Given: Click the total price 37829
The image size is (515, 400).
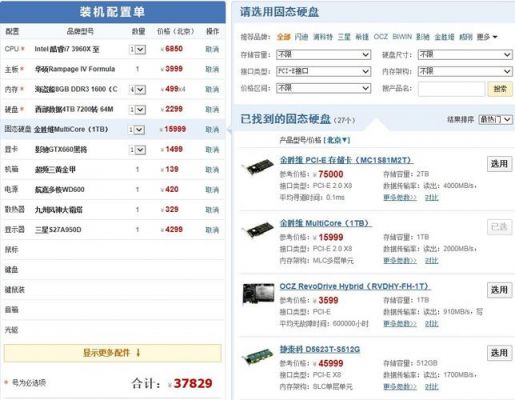Looking at the screenshot, I should tap(193, 383).
